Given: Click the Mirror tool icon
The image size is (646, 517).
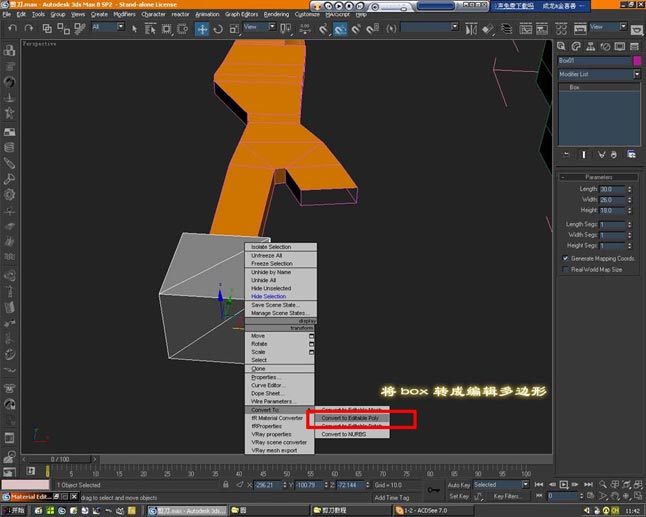Looking at the screenshot, I should pyautogui.click(x=471, y=29).
